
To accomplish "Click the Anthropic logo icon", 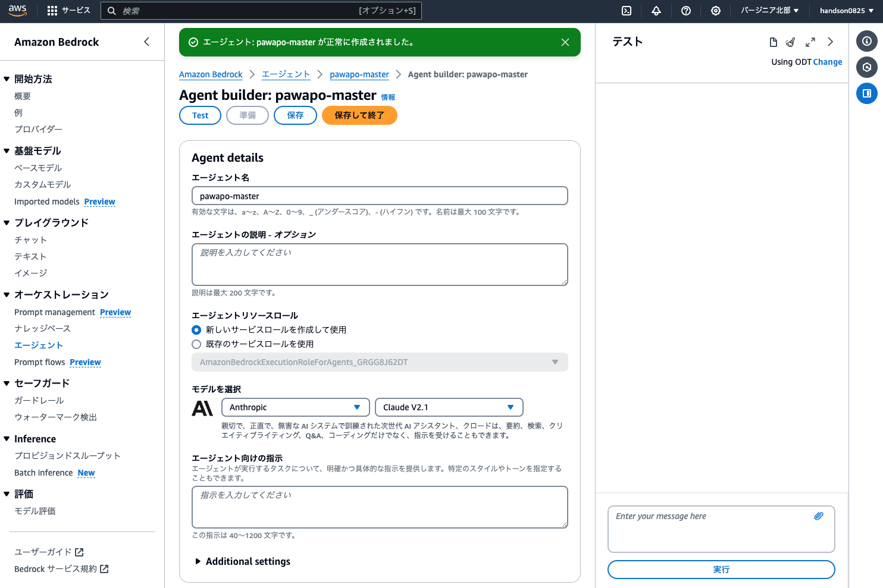I will pyautogui.click(x=202, y=408).
